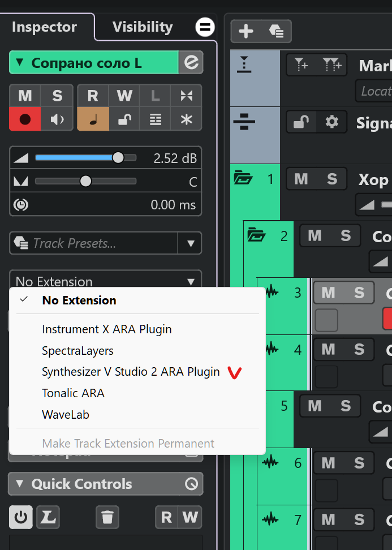Open Track Presets dropdown arrow

tap(191, 243)
